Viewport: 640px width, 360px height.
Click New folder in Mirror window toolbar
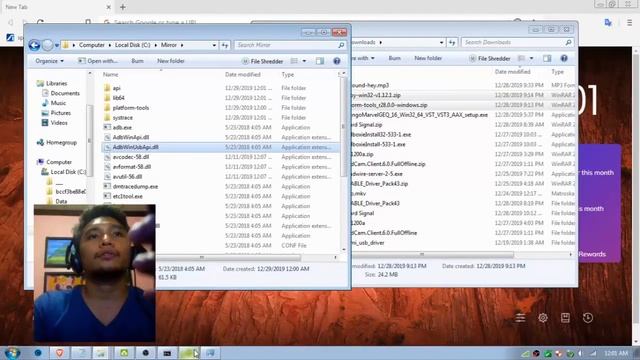click(171, 61)
